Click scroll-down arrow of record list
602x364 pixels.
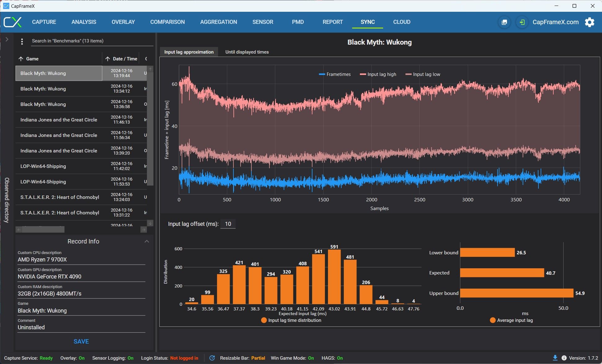(150, 223)
